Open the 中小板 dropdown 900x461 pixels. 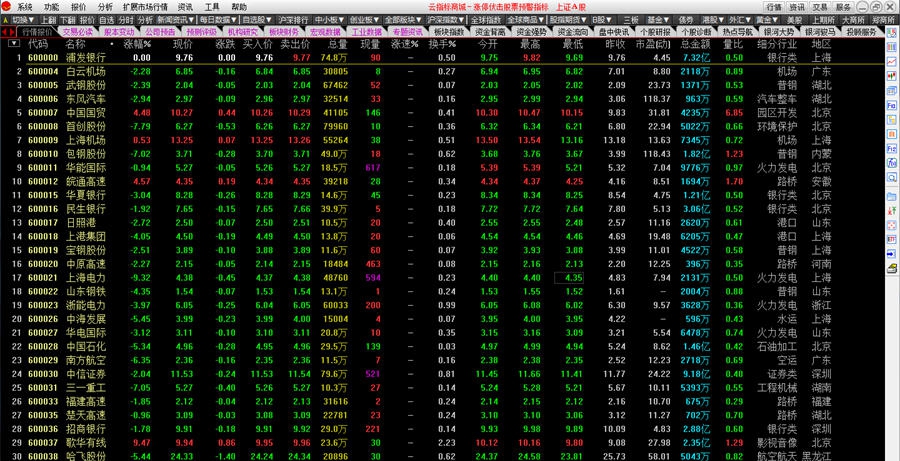coord(331,20)
